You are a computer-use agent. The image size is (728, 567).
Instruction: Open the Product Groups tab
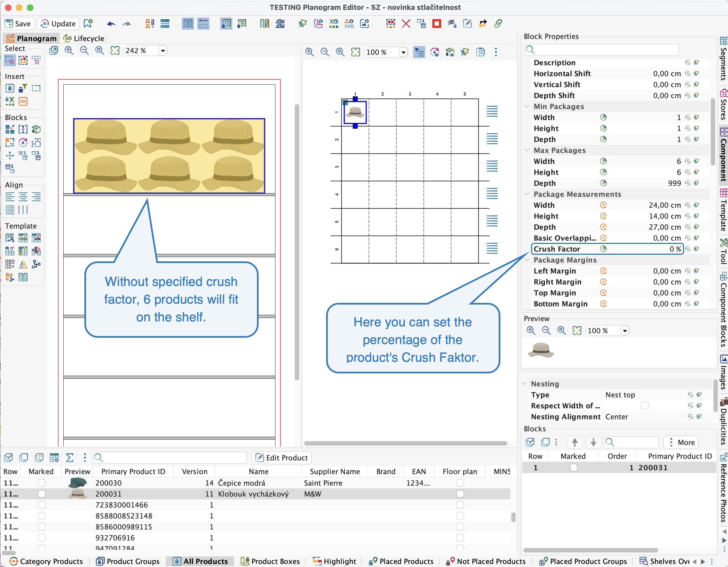click(128, 562)
